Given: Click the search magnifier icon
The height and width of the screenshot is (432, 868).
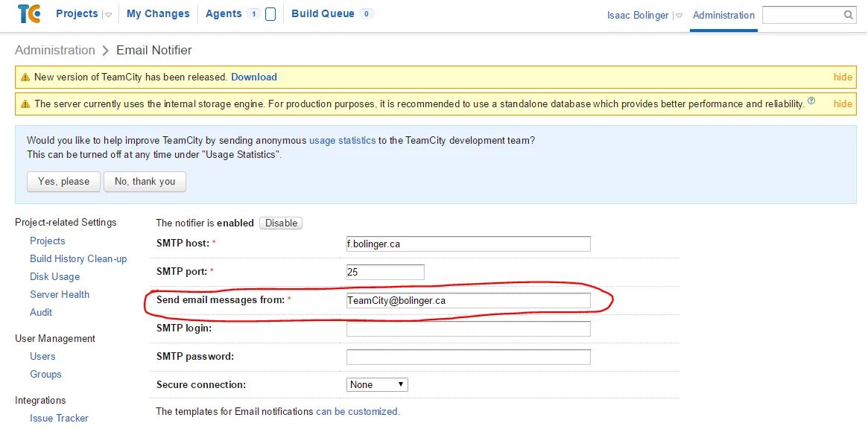Looking at the screenshot, I should click(849, 15).
